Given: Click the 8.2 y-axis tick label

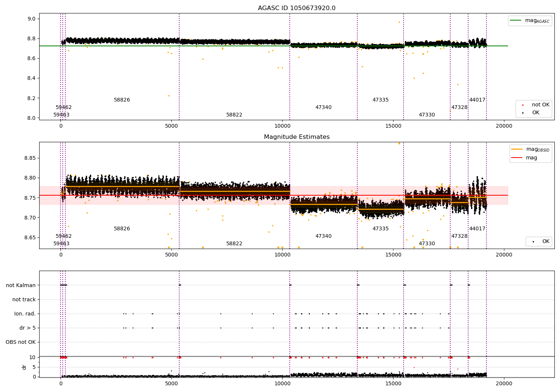Looking at the screenshot, I should coord(31,98).
